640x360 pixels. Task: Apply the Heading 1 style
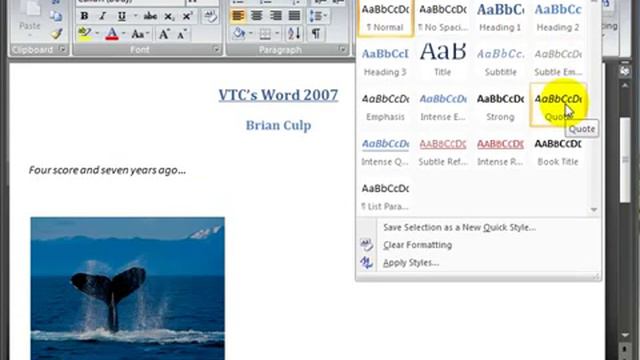point(500,18)
